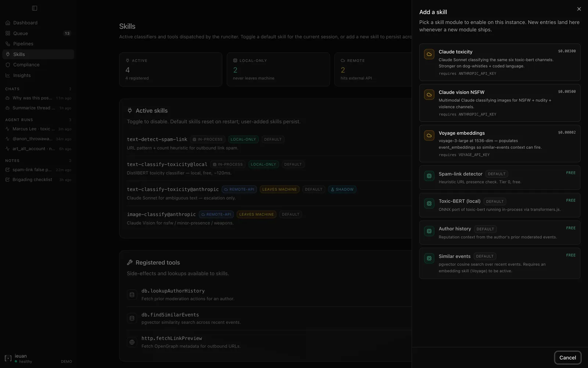This screenshot has width=588, height=368.
Task: Click the Marcus Lee run activity icon
Action: tap(7, 129)
